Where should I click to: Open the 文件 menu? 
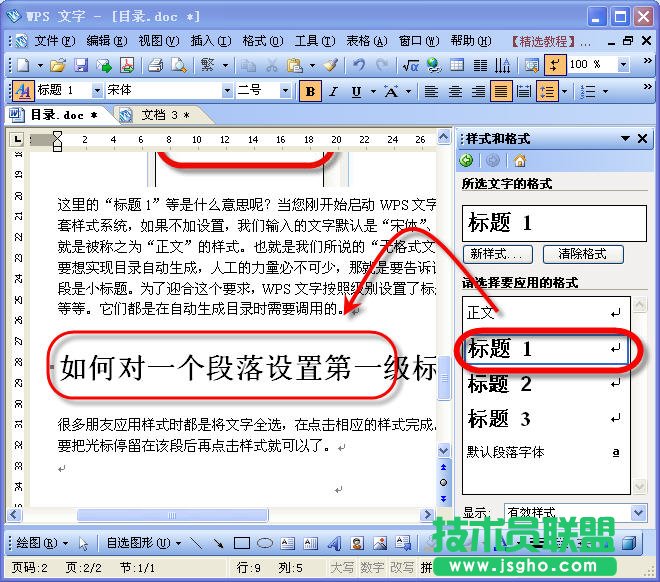pyautogui.click(x=55, y=41)
